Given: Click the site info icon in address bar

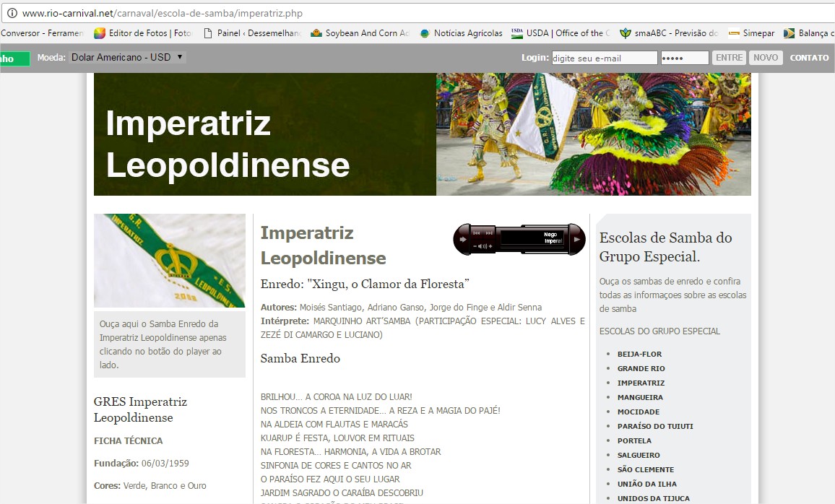Looking at the screenshot, I should (12, 13).
